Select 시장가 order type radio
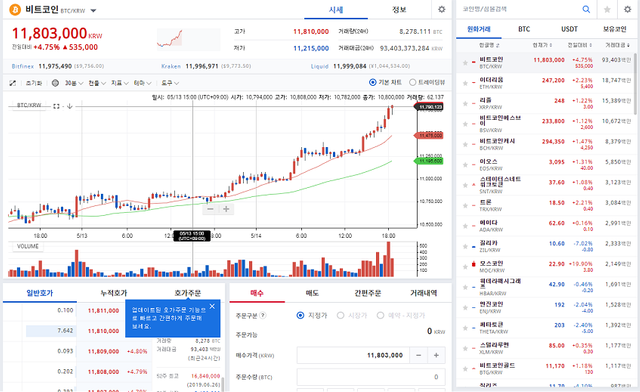The width and height of the screenshot is (640, 392). [340, 315]
